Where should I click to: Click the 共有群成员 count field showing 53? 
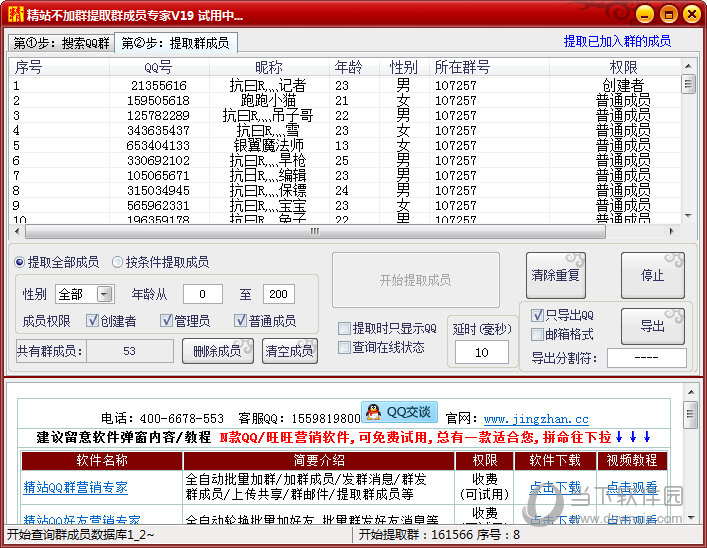click(x=130, y=351)
